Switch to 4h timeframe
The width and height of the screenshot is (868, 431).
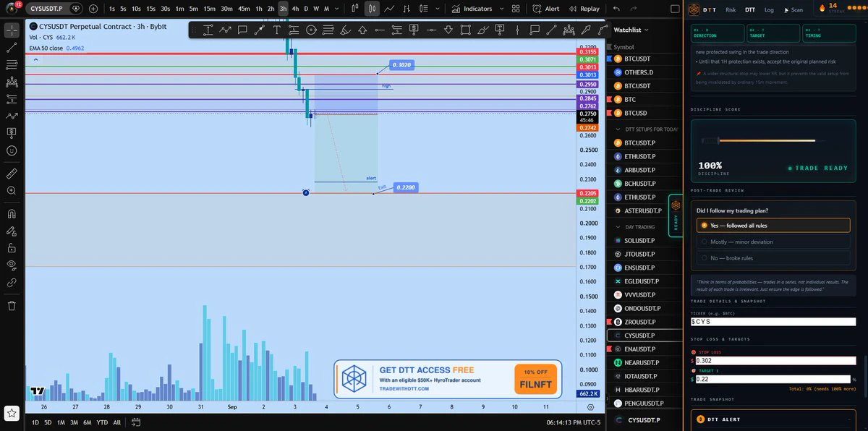point(295,9)
